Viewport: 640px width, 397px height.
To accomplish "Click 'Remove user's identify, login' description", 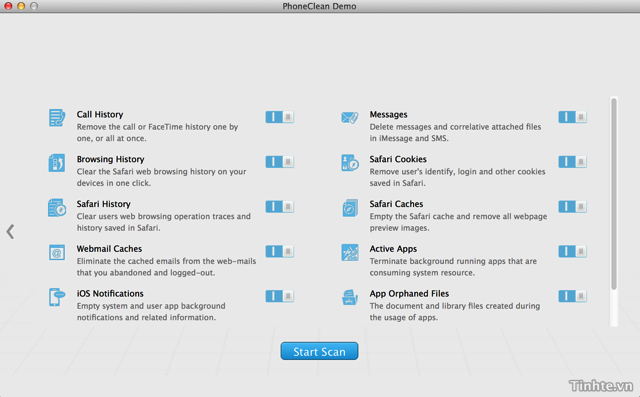I will (458, 177).
